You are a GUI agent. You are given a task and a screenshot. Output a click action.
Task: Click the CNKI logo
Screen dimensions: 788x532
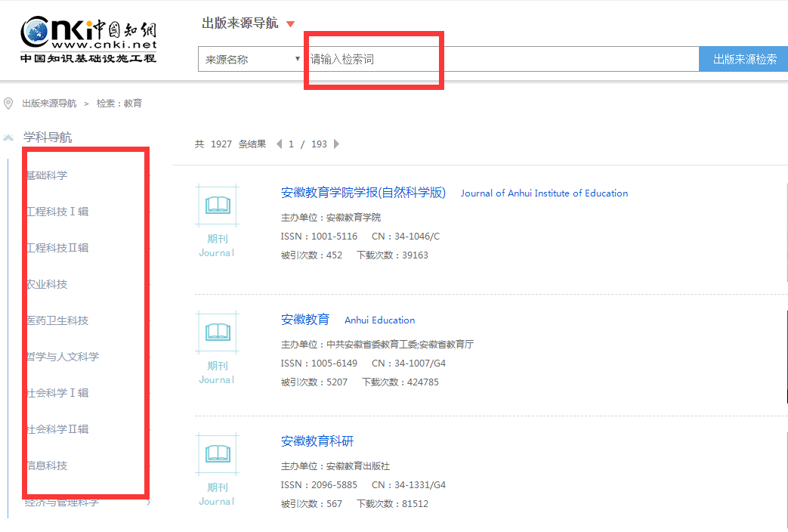[88, 41]
